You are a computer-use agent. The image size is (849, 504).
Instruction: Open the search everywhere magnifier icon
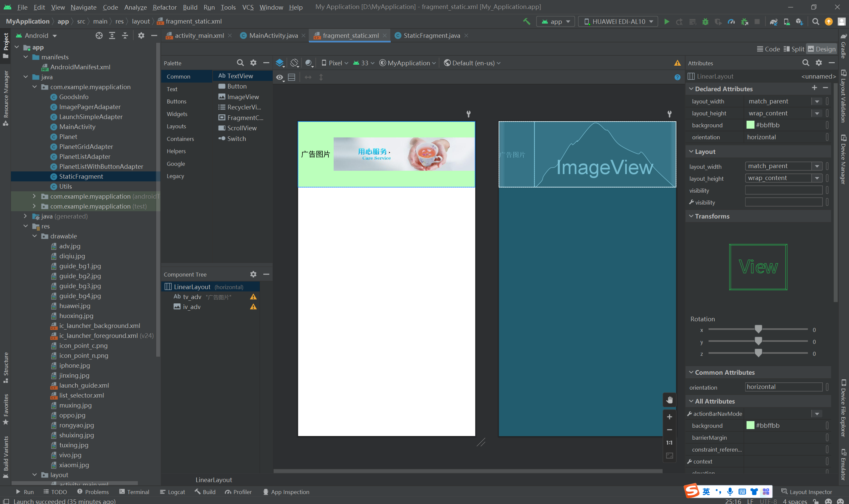816,22
